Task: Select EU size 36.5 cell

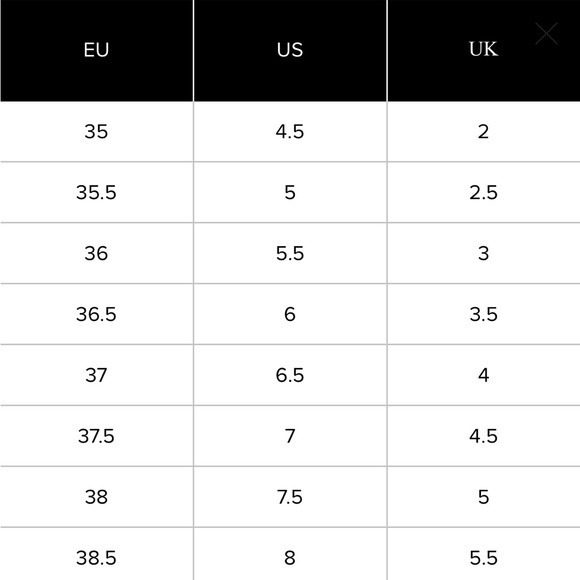Action: [x=96, y=314]
